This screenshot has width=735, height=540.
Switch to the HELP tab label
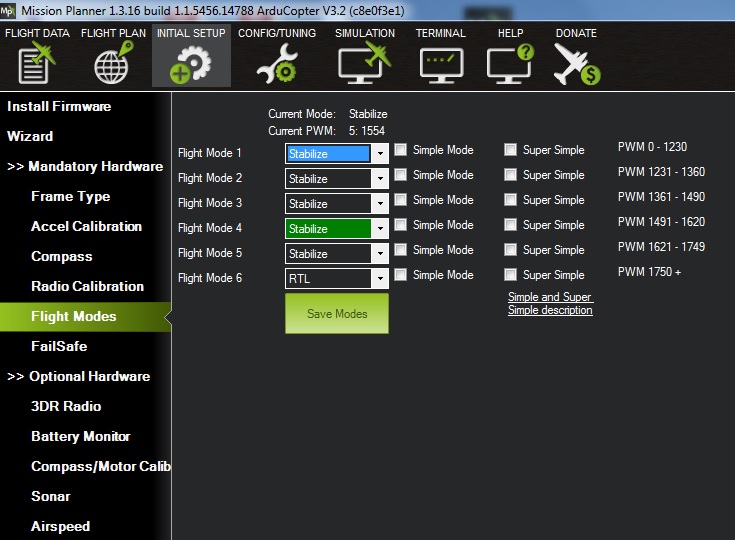click(510, 33)
